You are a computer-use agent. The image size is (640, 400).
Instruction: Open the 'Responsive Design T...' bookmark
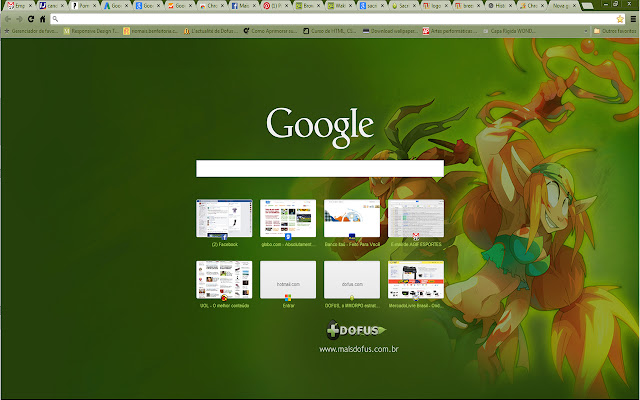pyautogui.click(x=91, y=31)
